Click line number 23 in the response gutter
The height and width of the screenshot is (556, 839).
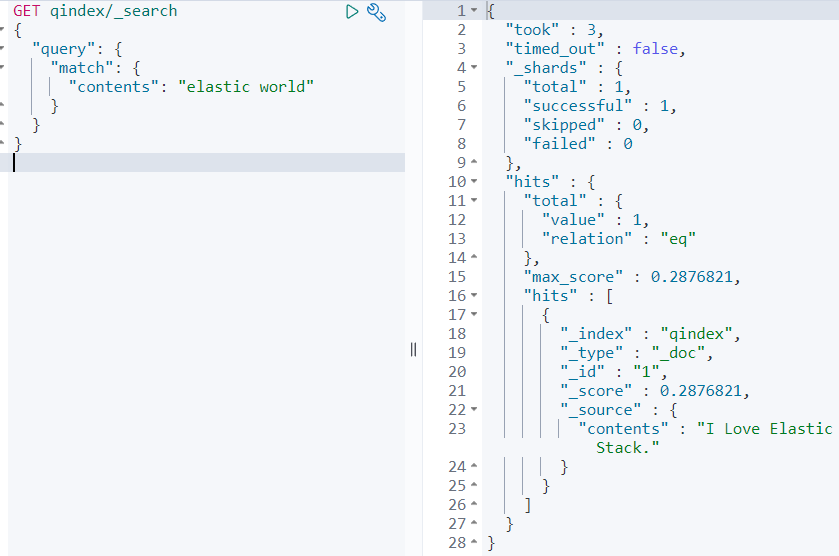[457, 429]
